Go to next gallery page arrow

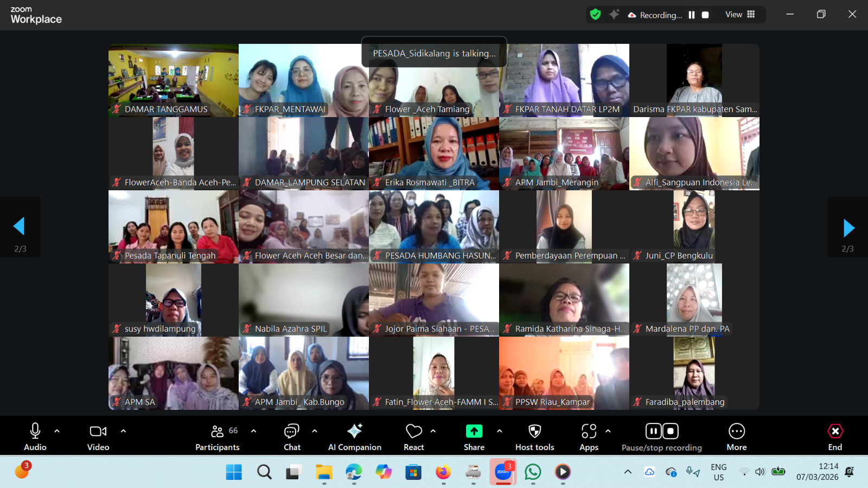[x=848, y=228]
